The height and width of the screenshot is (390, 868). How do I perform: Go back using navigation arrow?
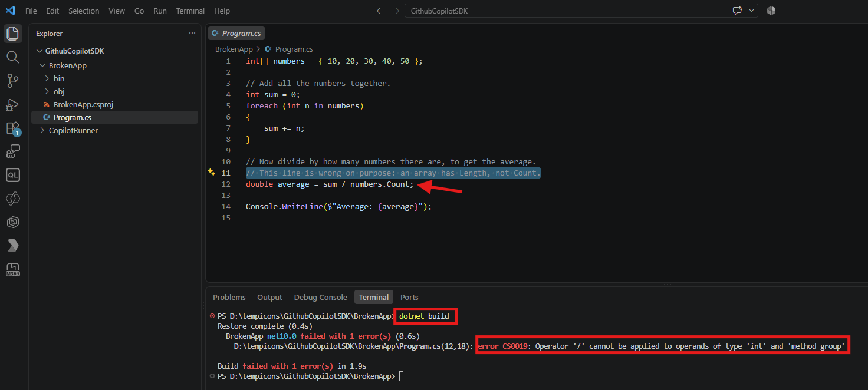pos(380,11)
